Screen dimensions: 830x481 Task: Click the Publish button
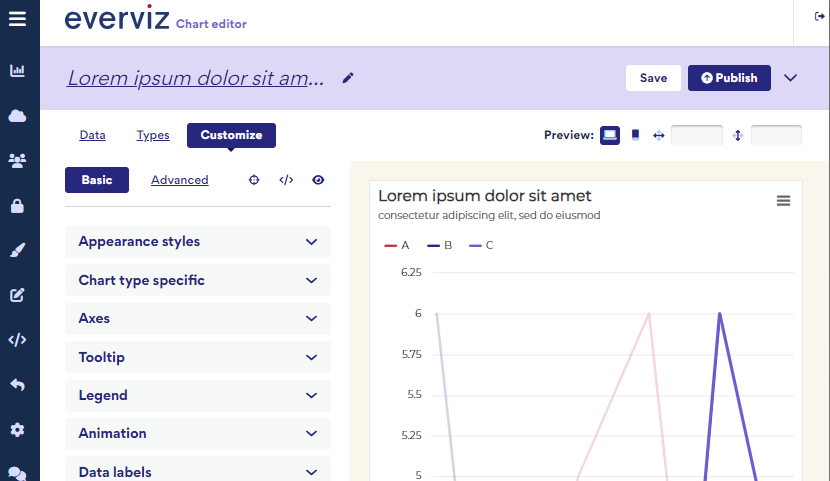pos(729,78)
